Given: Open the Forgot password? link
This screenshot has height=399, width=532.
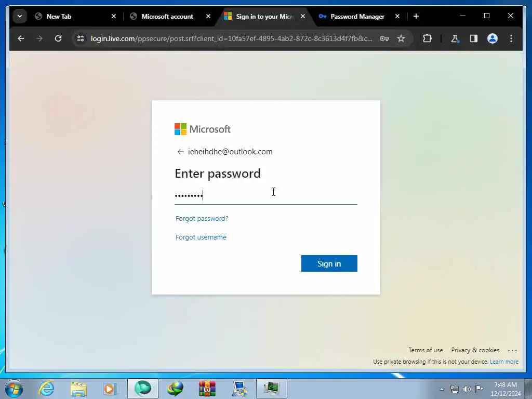Looking at the screenshot, I should click(x=202, y=219).
